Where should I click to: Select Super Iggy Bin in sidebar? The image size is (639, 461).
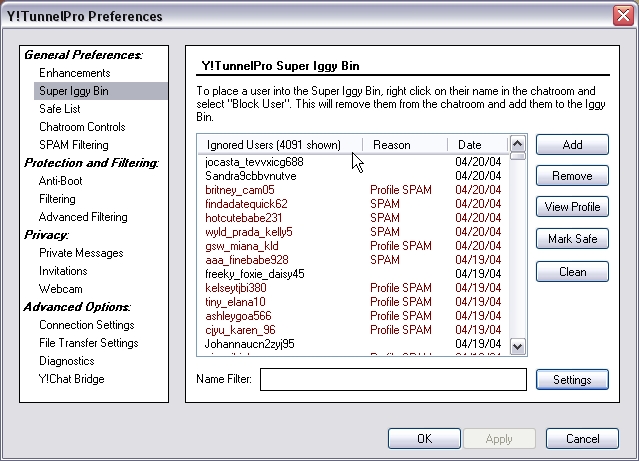click(101, 91)
